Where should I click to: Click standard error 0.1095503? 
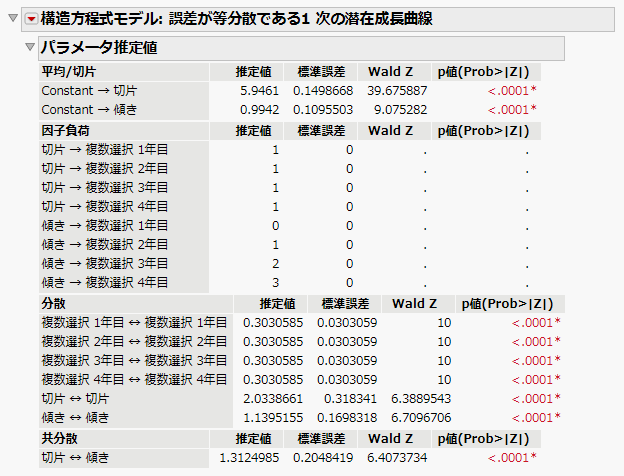pyautogui.click(x=323, y=110)
